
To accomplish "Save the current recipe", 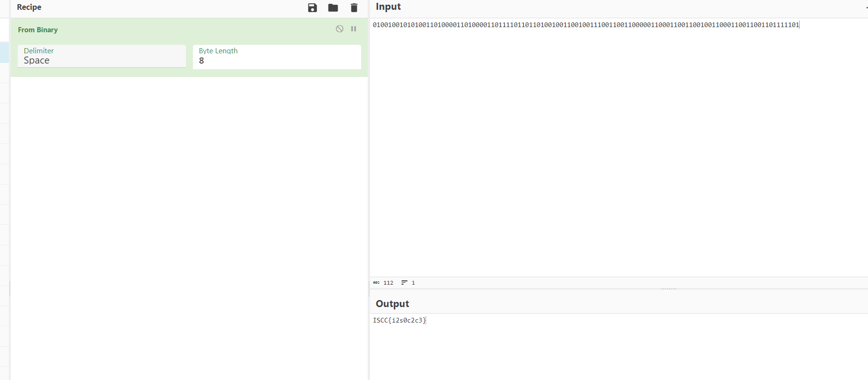I will tap(313, 7).
